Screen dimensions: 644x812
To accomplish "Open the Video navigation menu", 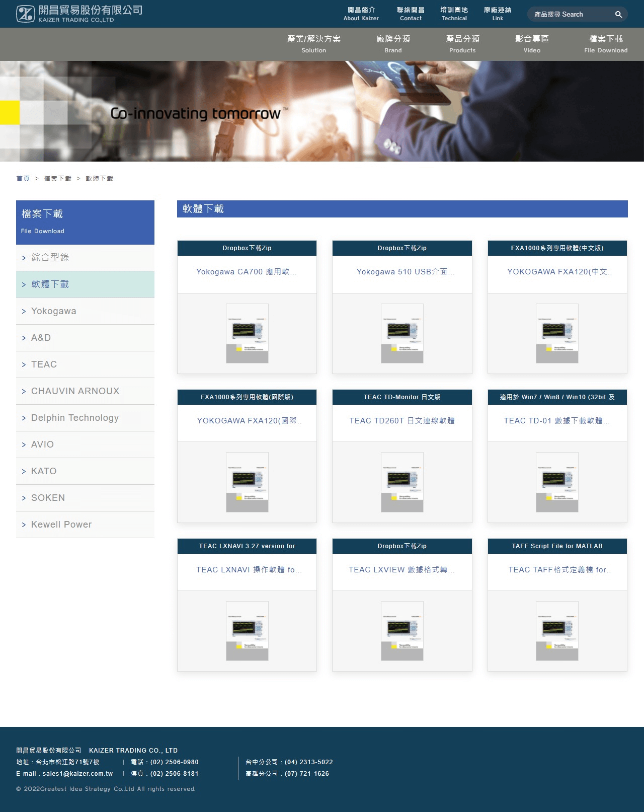I will click(x=532, y=44).
